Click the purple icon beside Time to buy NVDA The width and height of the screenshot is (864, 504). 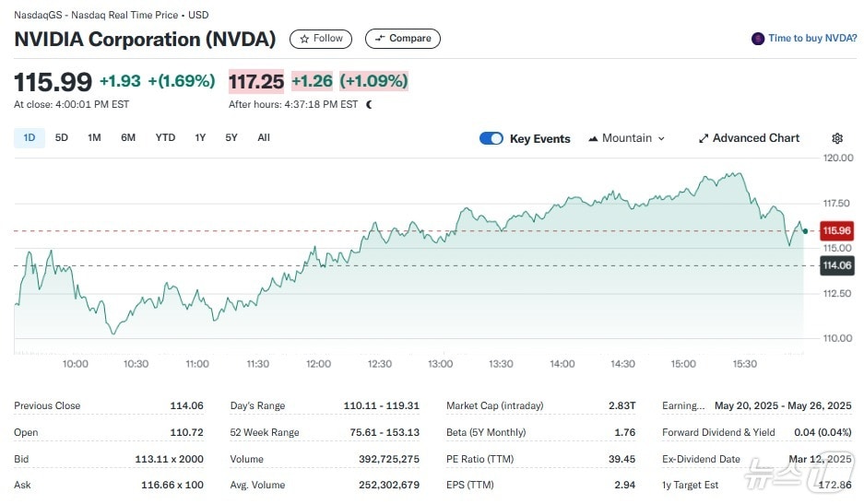pyautogui.click(x=758, y=39)
